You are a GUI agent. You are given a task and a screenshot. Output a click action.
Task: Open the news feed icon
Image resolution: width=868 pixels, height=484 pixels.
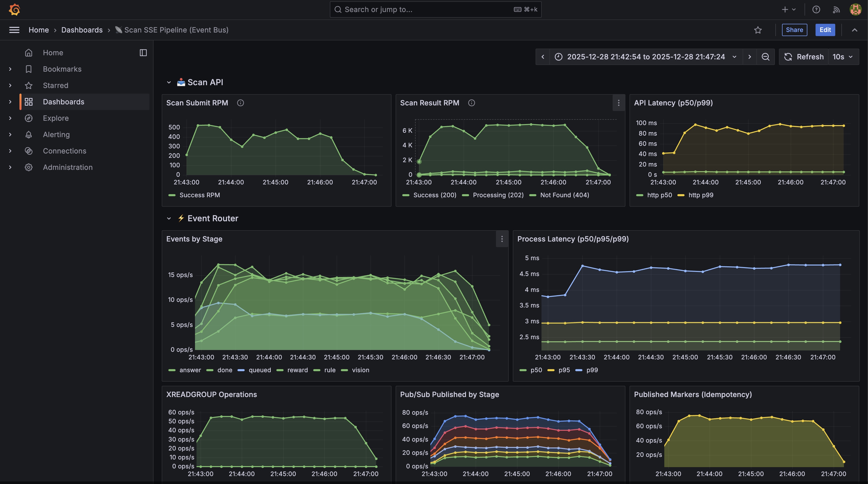pos(836,9)
